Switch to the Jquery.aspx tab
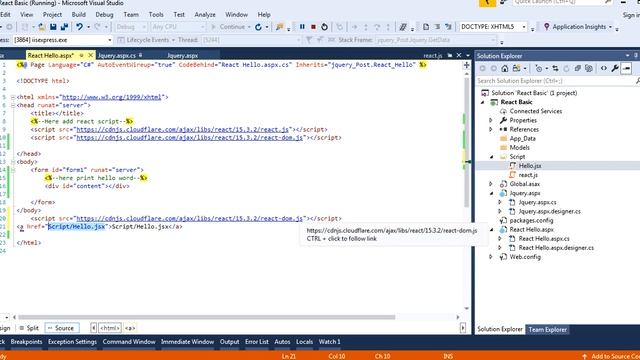This screenshot has width=640, height=360. point(182,55)
